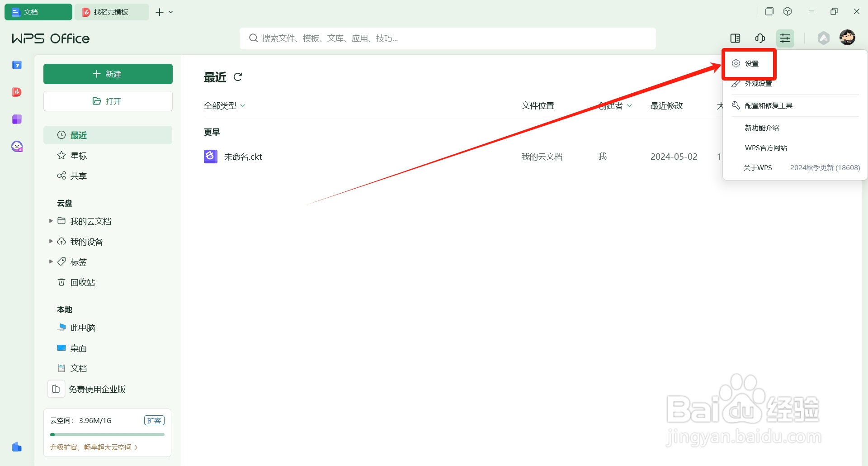
Task: Click the headset customer service icon
Action: point(760,38)
